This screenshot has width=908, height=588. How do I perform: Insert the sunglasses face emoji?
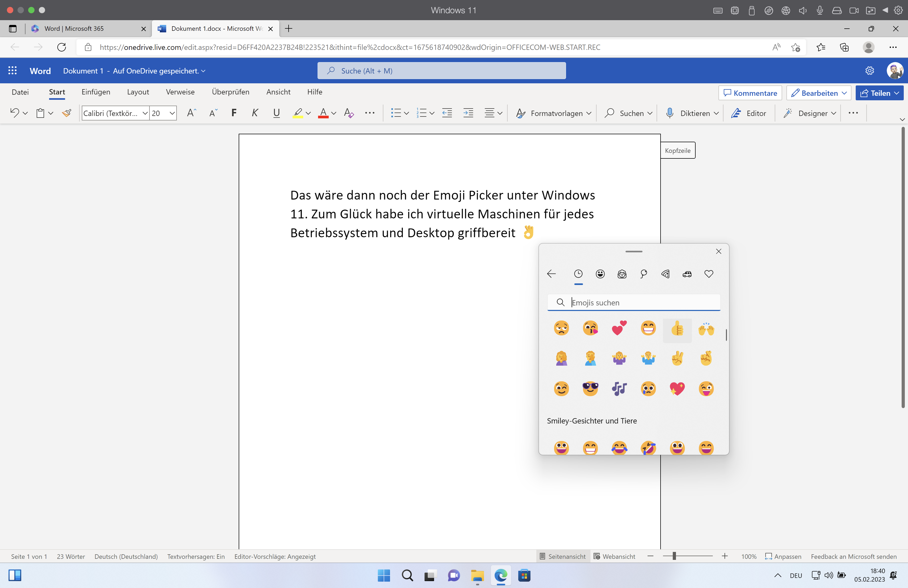point(590,388)
